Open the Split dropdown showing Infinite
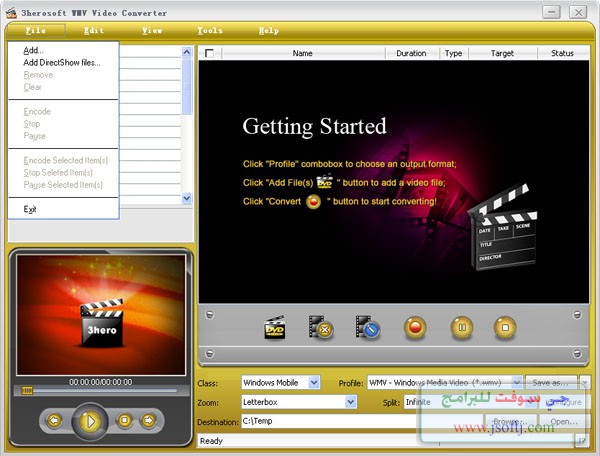The width and height of the screenshot is (600, 456). (531, 402)
